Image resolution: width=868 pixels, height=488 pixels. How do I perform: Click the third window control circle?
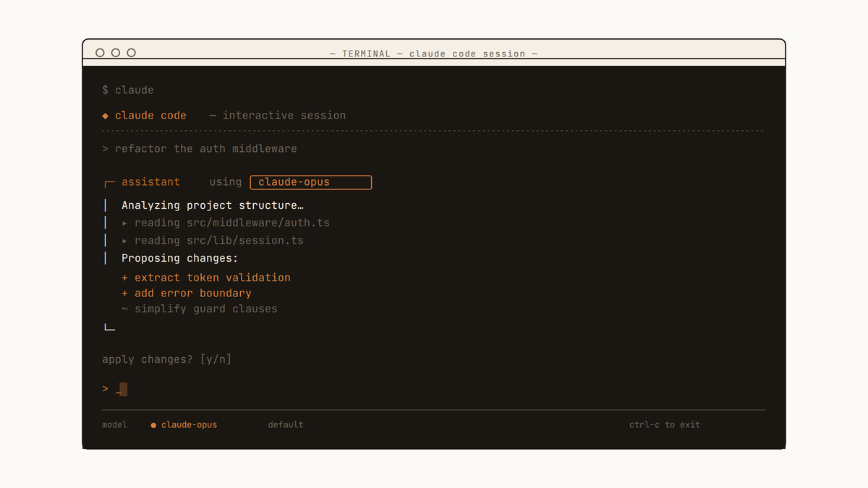131,53
